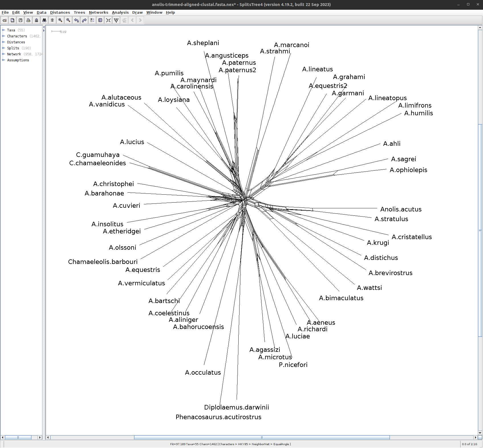The width and height of the screenshot is (483, 448).
Task: Select the Diplolaemus.darwinii taxon label
Action: 237,407
